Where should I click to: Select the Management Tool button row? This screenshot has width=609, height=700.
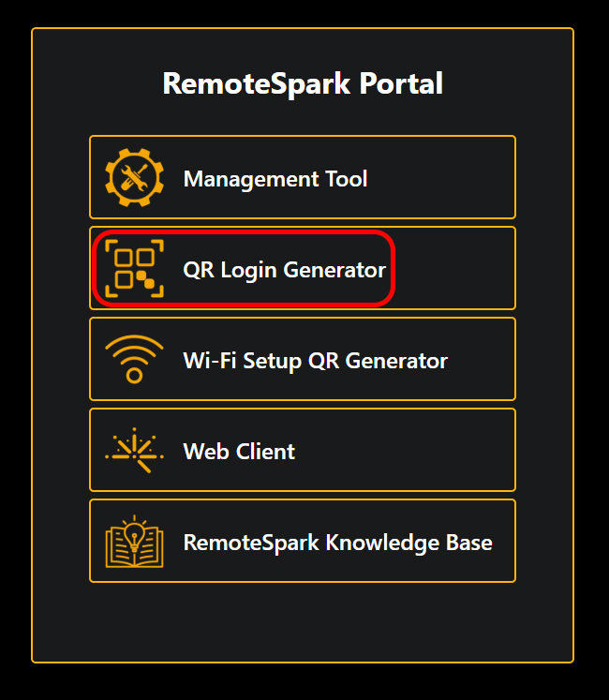click(303, 177)
